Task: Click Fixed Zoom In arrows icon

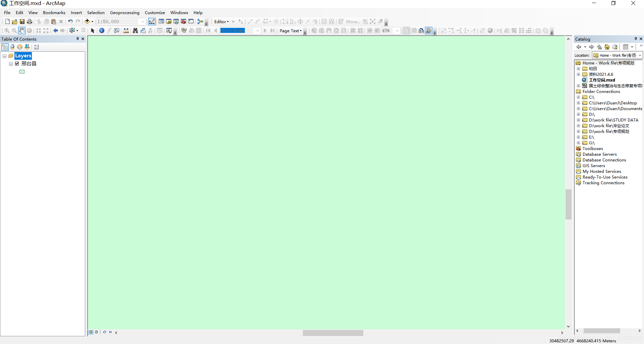Action: [x=39, y=31]
